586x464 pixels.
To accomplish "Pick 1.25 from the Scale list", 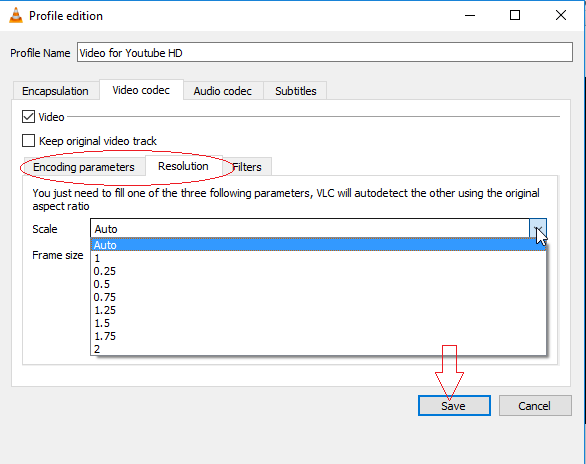I will [318, 310].
